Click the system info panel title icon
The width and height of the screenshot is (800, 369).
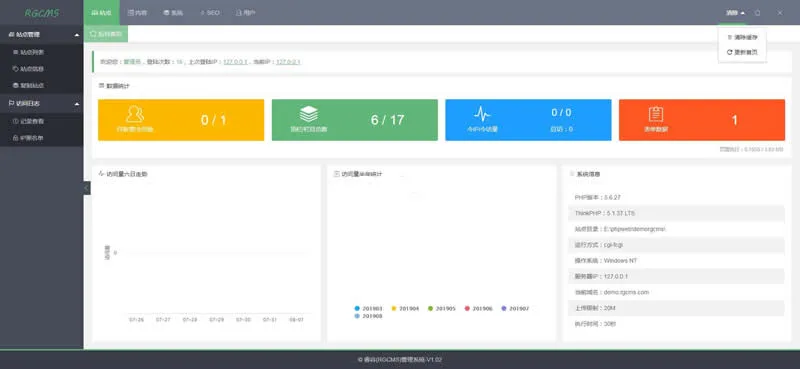[572, 174]
